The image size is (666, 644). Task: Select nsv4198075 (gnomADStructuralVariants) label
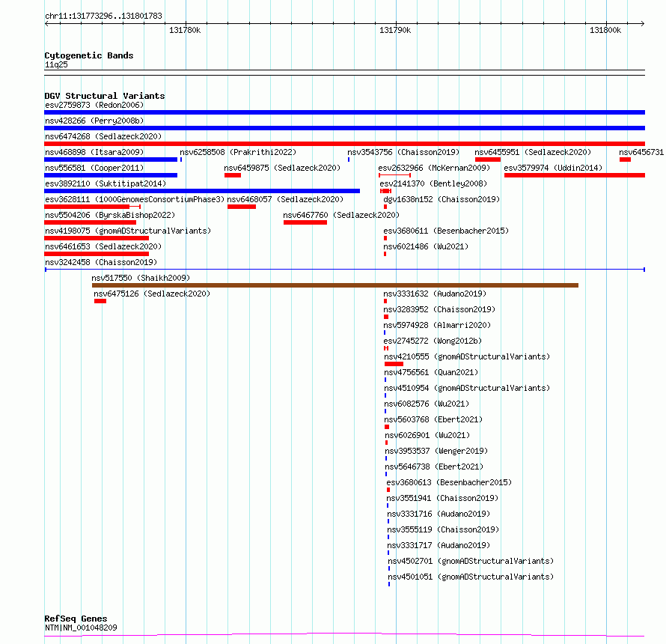(x=128, y=231)
